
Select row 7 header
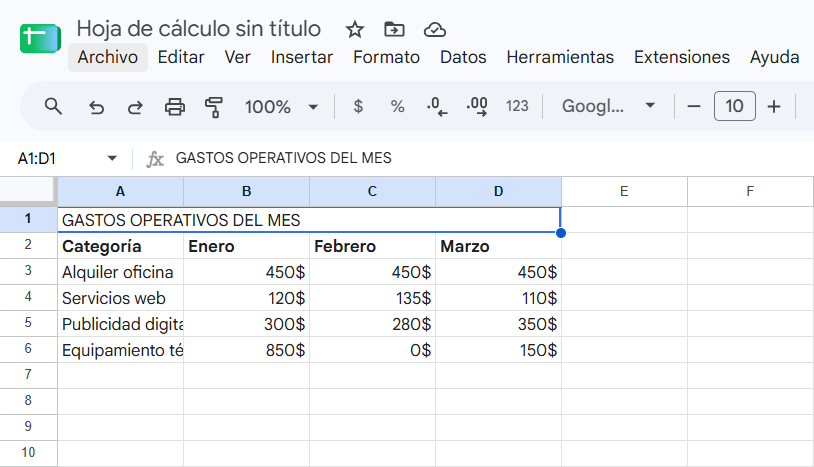pyautogui.click(x=28, y=375)
